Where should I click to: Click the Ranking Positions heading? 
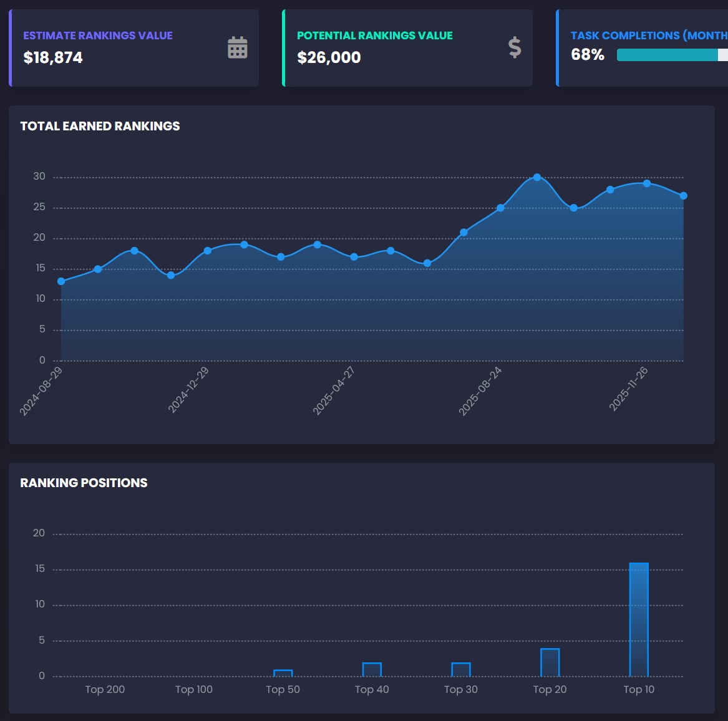[x=84, y=483]
